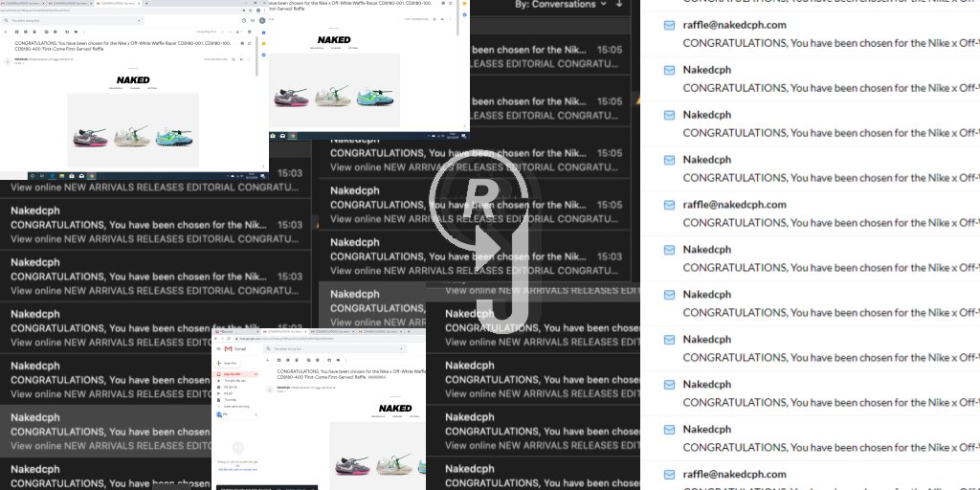Click the plus icon beside Hangouts account name
Viewport: 980px width, 490px height.
(x=256, y=415)
